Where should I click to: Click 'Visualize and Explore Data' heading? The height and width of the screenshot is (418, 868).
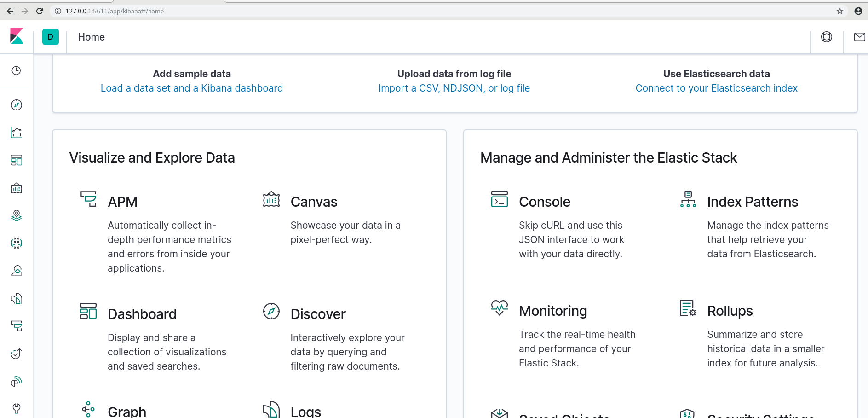click(x=152, y=158)
